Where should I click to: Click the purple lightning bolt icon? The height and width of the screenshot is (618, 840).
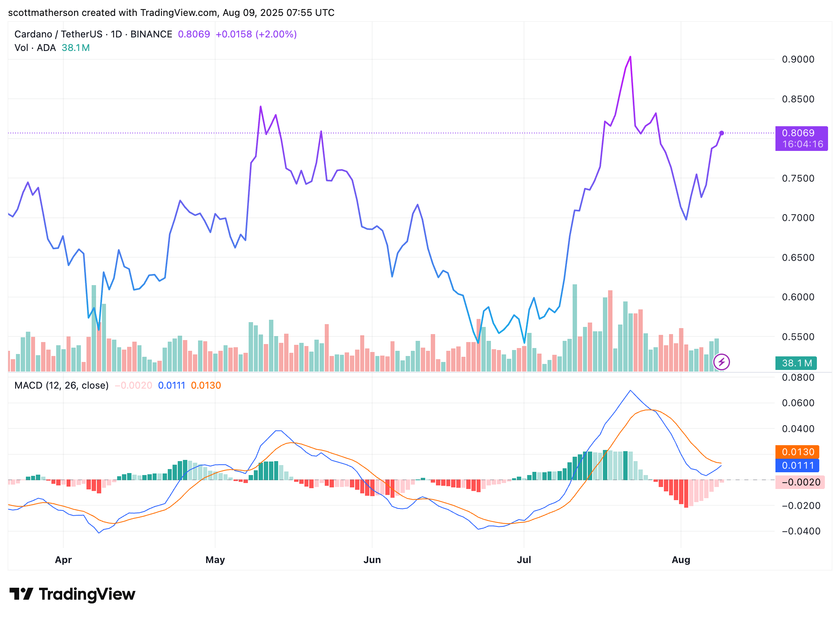pos(722,362)
